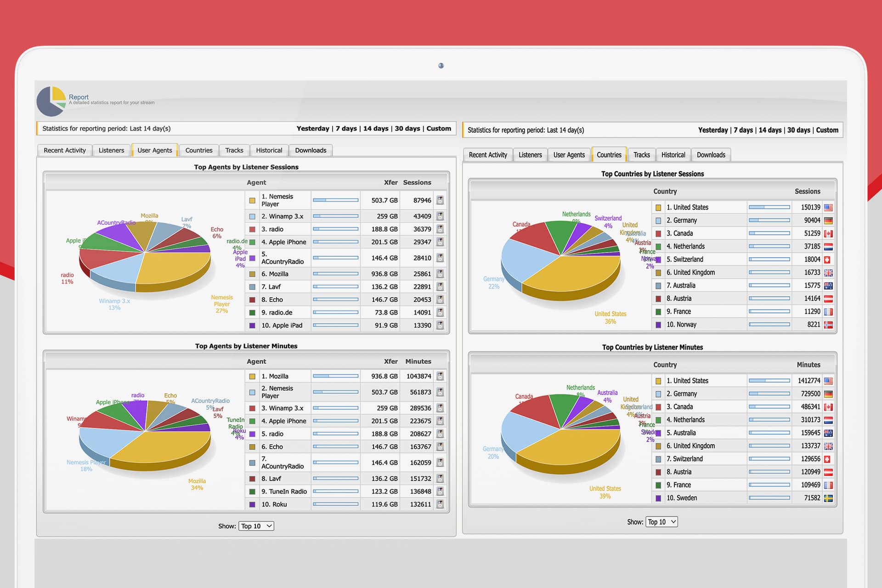The image size is (882, 588).
Task: Click Netherlands flag in sessions table
Action: click(x=828, y=247)
